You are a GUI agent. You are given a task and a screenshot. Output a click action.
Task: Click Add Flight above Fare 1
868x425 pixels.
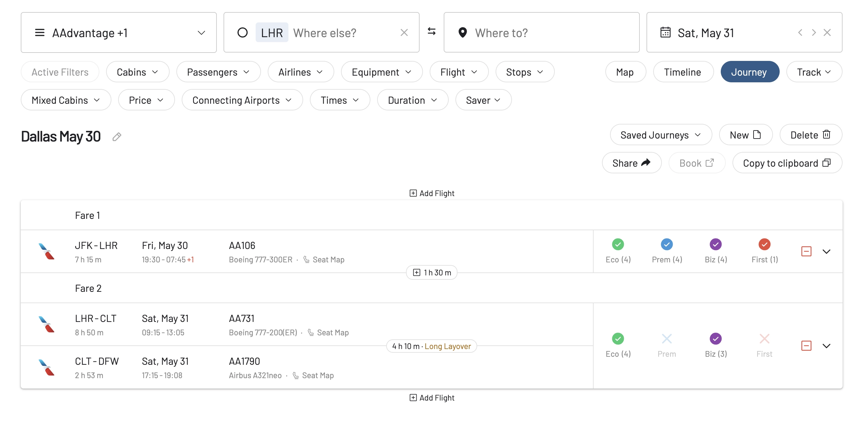(x=432, y=193)
